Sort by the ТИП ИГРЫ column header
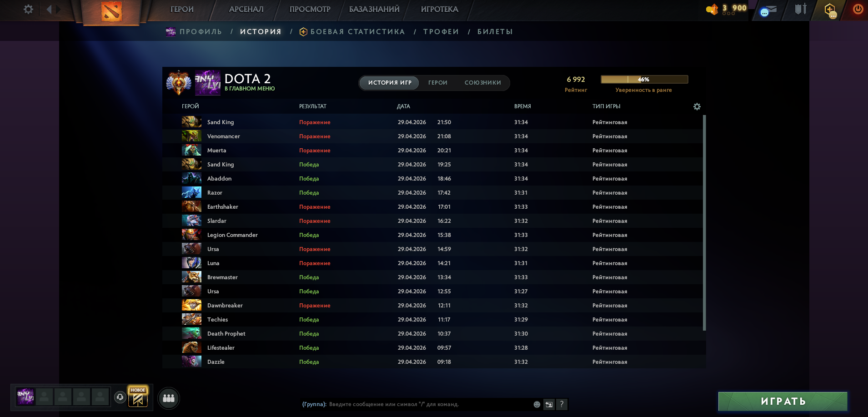 click(x=606, y=106)
